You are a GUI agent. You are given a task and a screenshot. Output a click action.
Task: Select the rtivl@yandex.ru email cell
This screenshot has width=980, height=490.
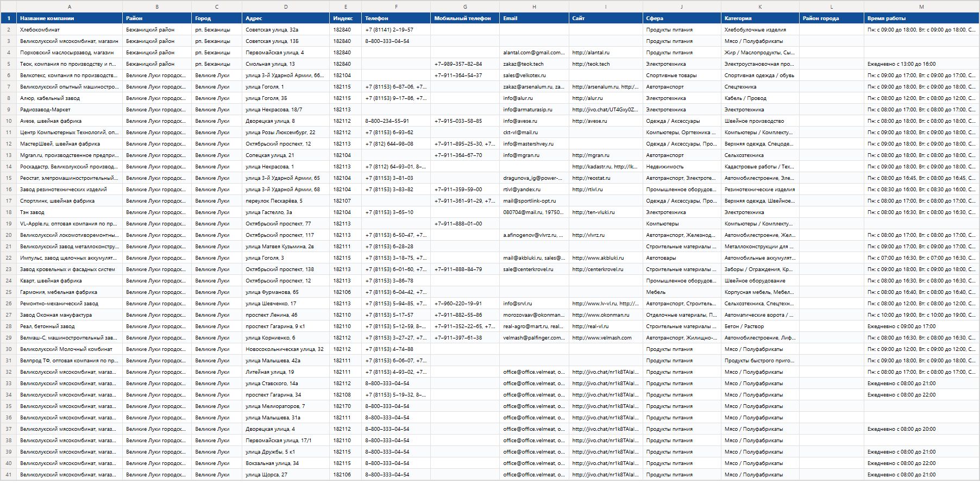click(x=534, y=190)
